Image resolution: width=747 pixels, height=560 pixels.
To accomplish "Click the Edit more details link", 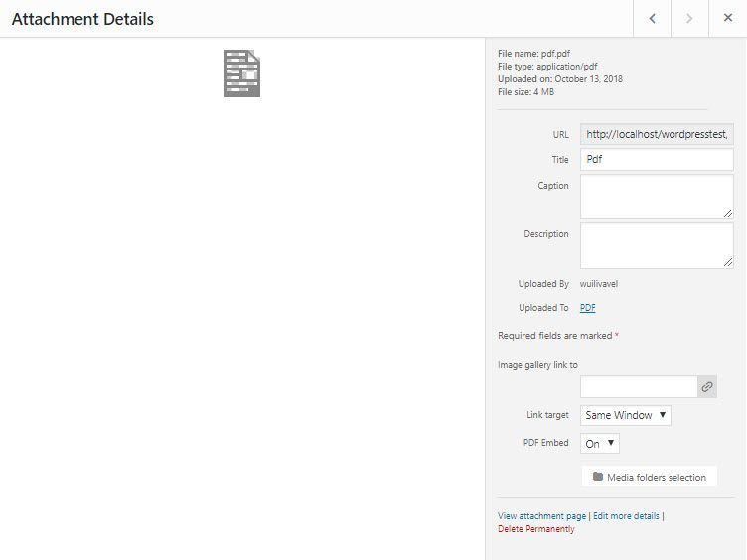I will pyautogui.click(x=626, y=516).
